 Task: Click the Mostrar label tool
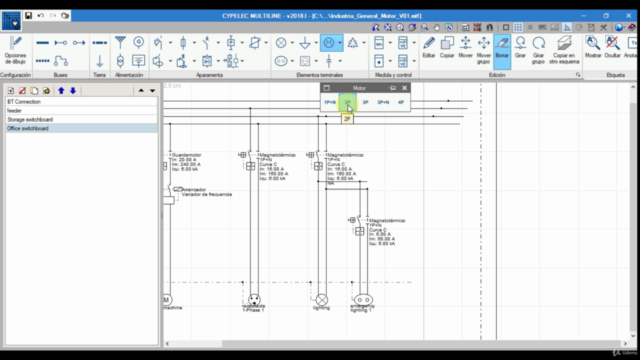click(x=593, y=47)
